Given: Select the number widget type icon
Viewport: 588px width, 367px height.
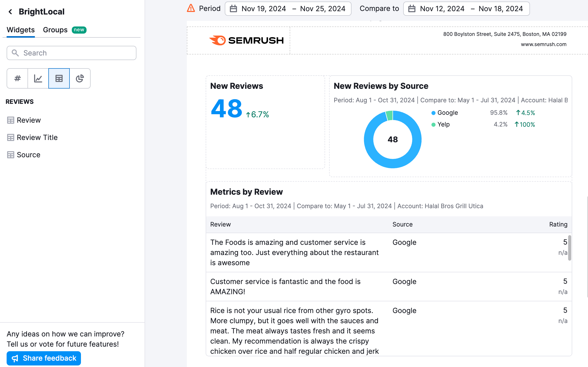Looking at the screenshot, I should [x=17, y=78].
